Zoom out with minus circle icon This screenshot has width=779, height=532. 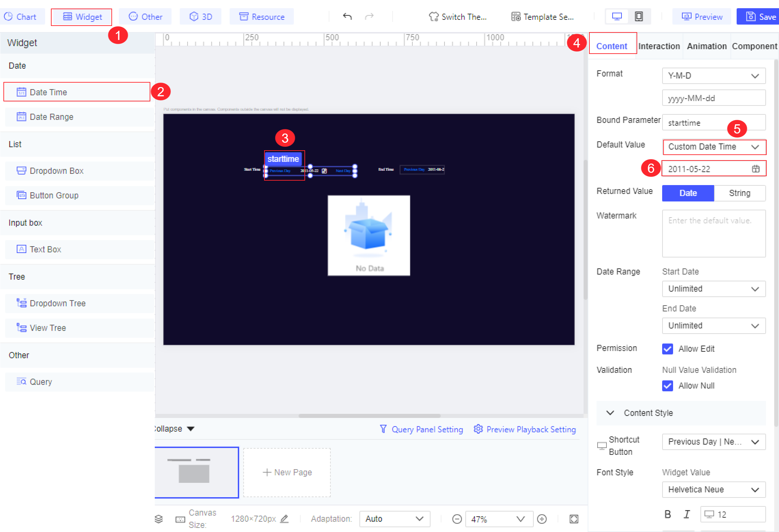point(457,519)
